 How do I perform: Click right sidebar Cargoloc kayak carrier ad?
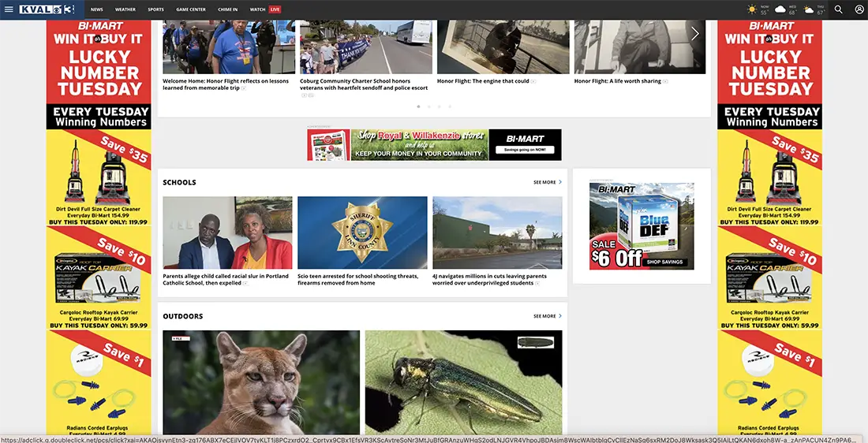[769, 278]
